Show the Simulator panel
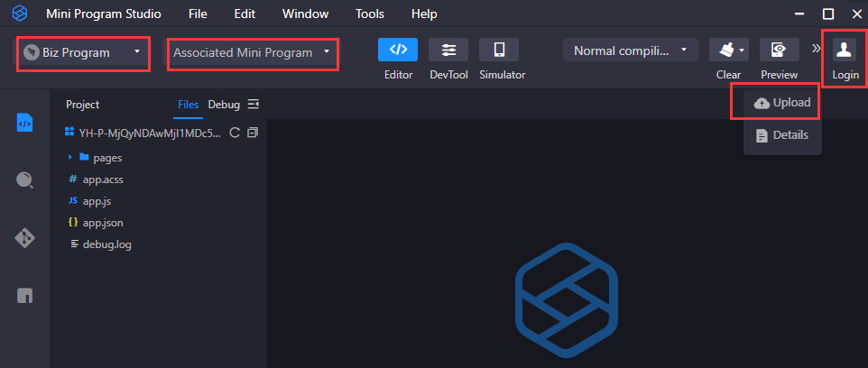Viewport: 868px width, 368px height. coord(499,51)
